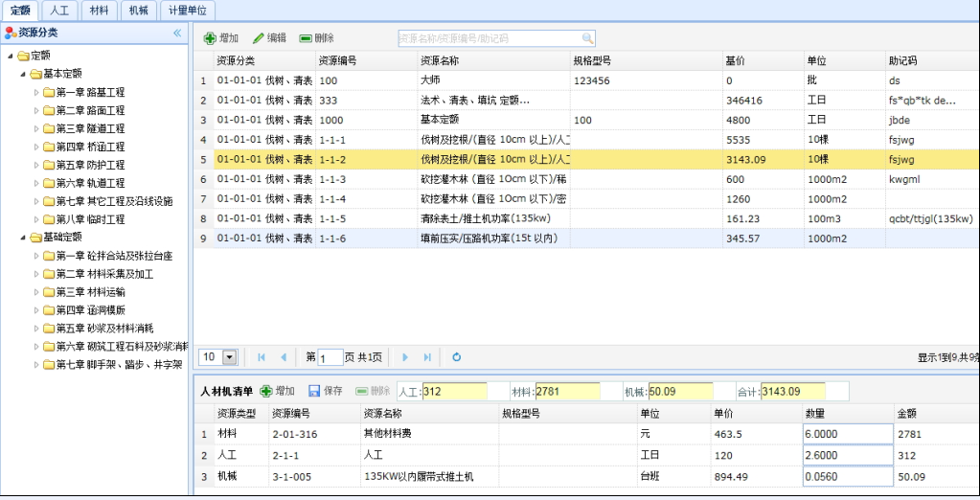Click the 资源编号 column header in top grid
The width and height of the screenshot is (980, 500).
point(367,60)
